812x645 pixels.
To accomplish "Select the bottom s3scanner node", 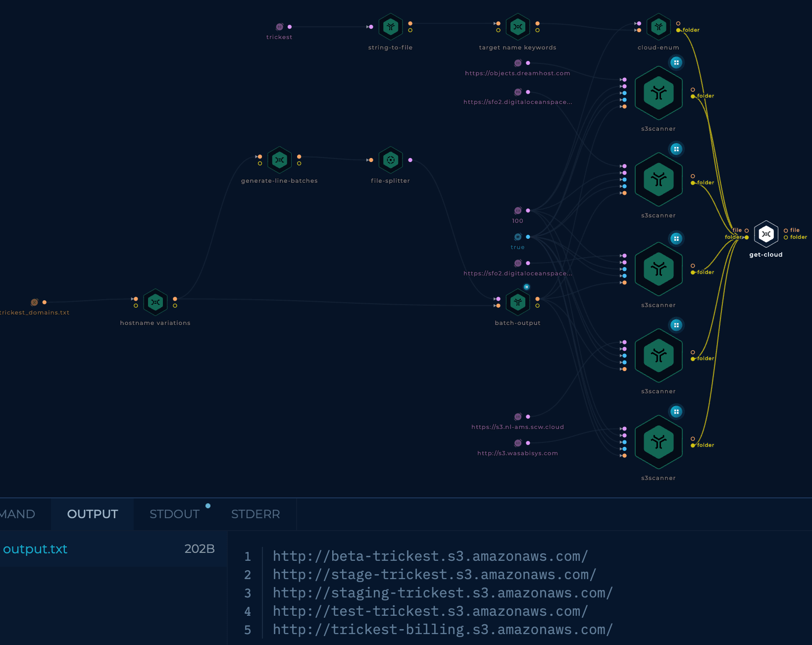I will tap(659, 442).
